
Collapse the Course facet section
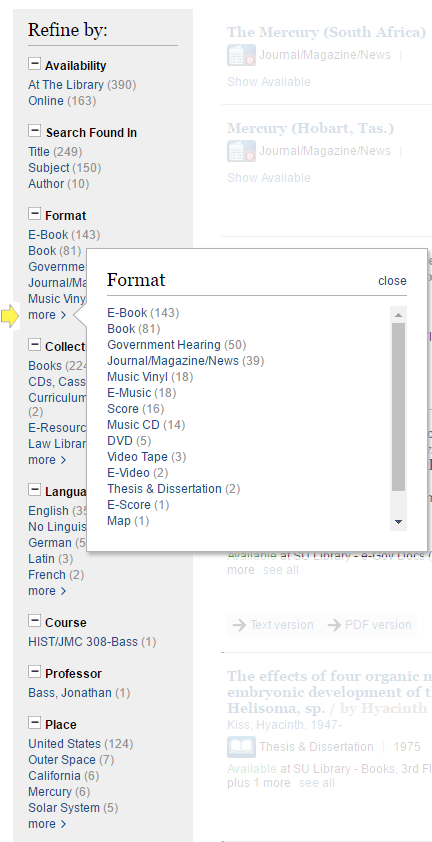point(34,621)
